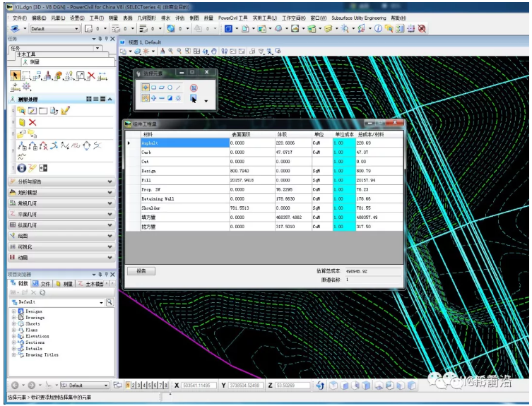532x406 pixels.
Task: Select the Subtract (minus) selection mode
Action: [x=162, y=98]
